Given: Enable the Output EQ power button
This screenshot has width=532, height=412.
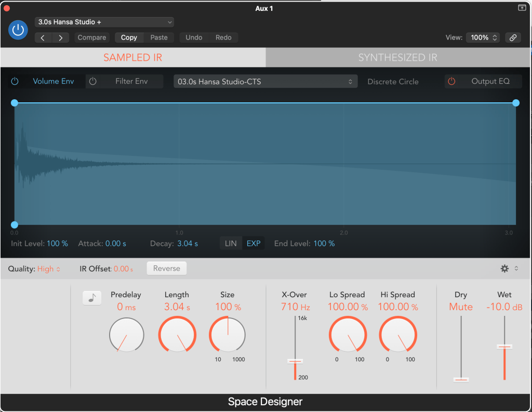Looking at the screenshot, I should pos(451,82).
